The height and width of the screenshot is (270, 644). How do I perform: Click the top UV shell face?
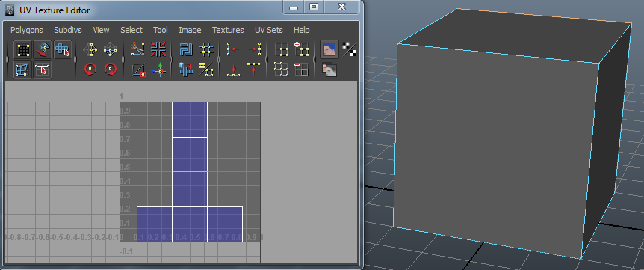[x=190, y=119]
